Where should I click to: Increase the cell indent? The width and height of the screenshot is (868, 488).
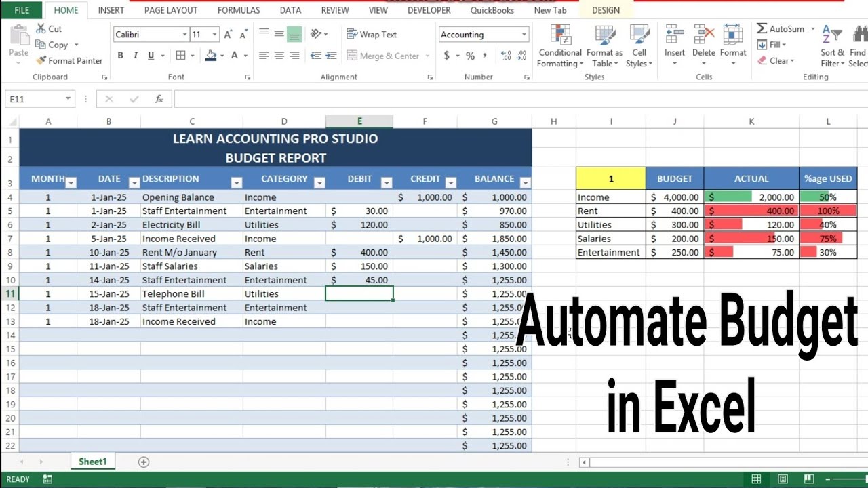pyautogui.click(x=330, y=56)
